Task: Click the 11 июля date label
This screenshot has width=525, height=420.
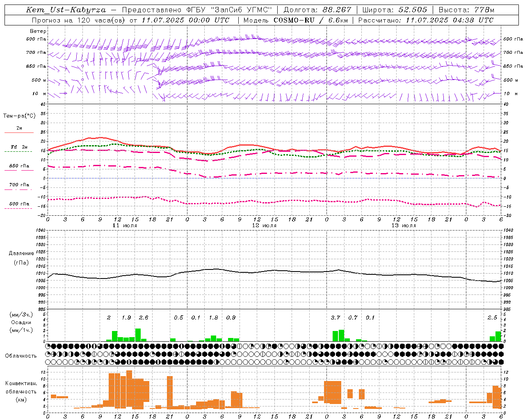Action: click(125, 226)
